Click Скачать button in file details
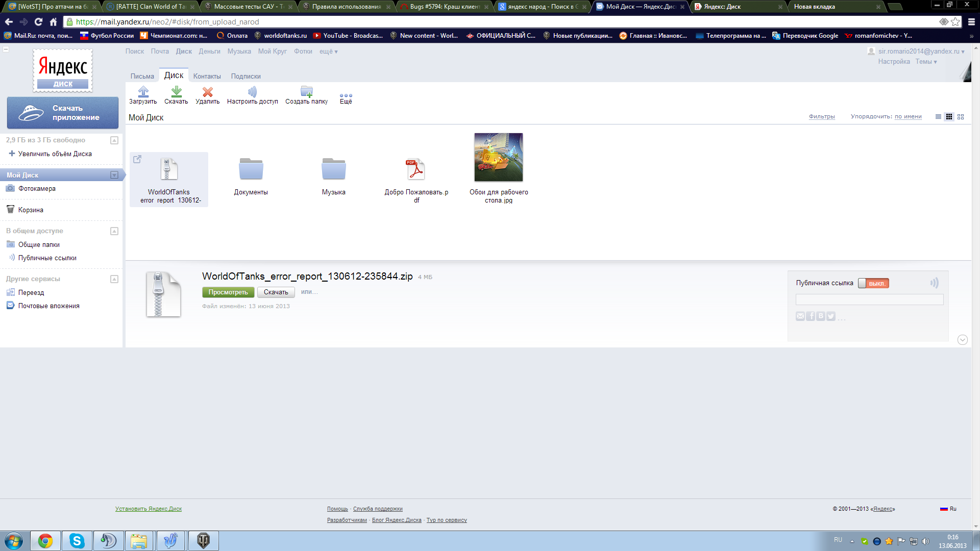 [276, 292]
